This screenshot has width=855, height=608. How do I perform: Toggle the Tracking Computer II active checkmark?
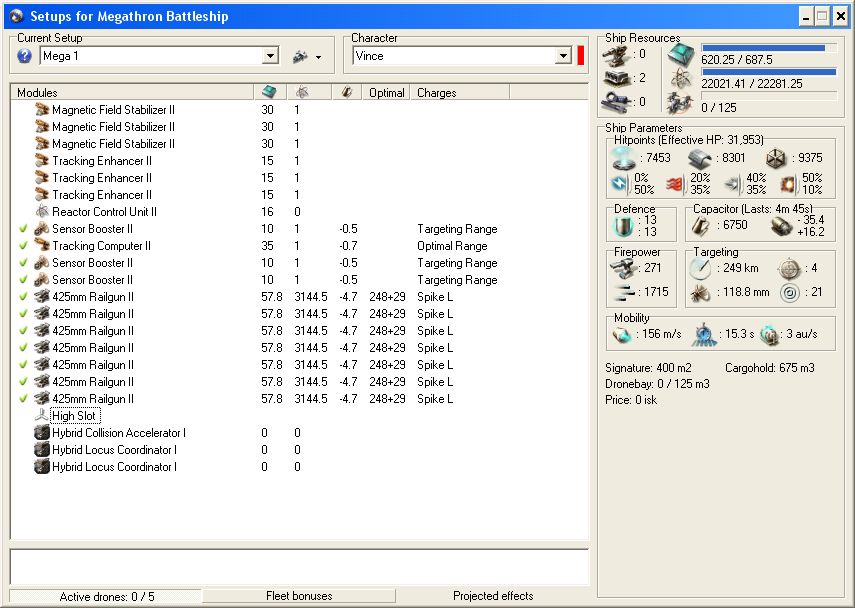pos(23,246)
